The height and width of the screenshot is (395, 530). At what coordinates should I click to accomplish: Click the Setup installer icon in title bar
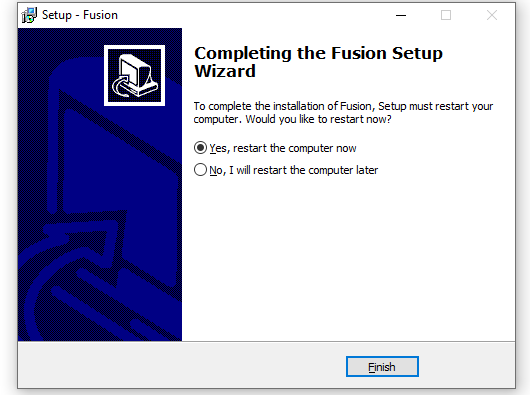click(x=29, y=15)
